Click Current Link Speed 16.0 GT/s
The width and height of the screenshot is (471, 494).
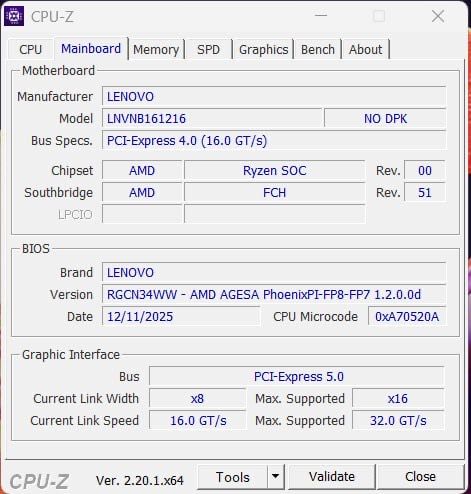click(197, 421)
